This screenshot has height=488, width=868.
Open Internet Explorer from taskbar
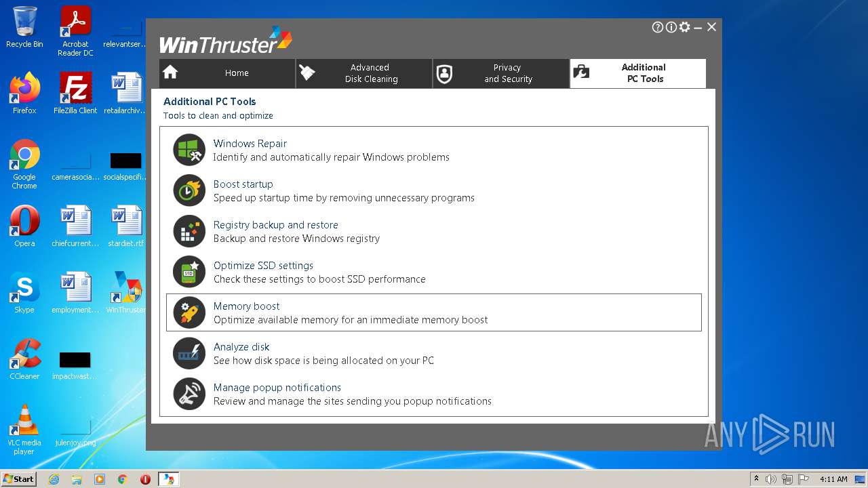[x=54, y=479]
